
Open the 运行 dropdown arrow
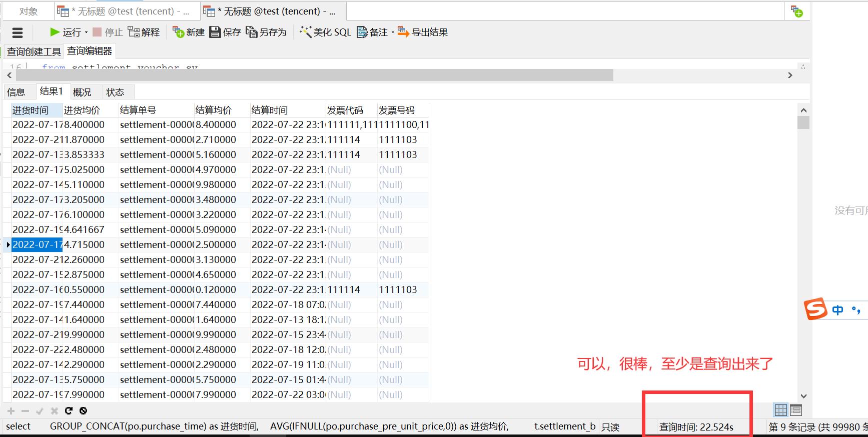[x=87, y=32]
